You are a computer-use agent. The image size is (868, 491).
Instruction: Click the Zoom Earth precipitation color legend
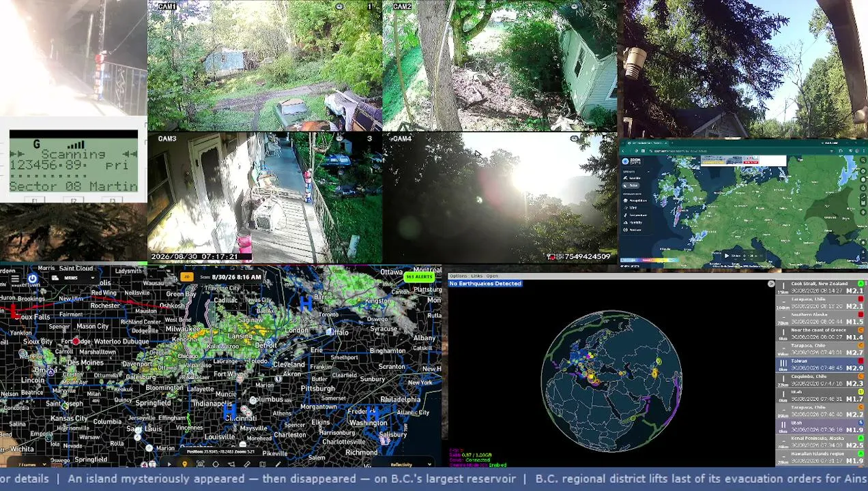650,260
